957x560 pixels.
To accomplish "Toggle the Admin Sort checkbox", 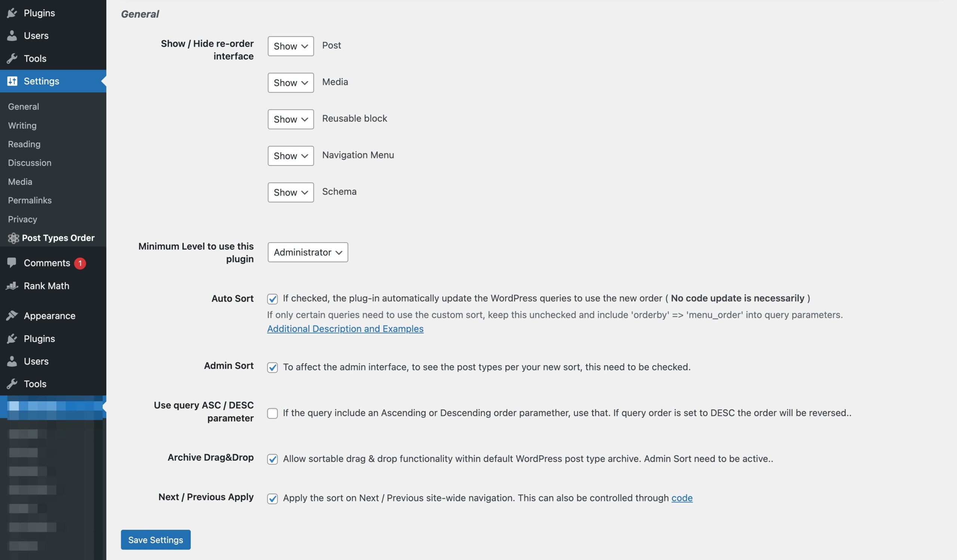I will [272, 367].
